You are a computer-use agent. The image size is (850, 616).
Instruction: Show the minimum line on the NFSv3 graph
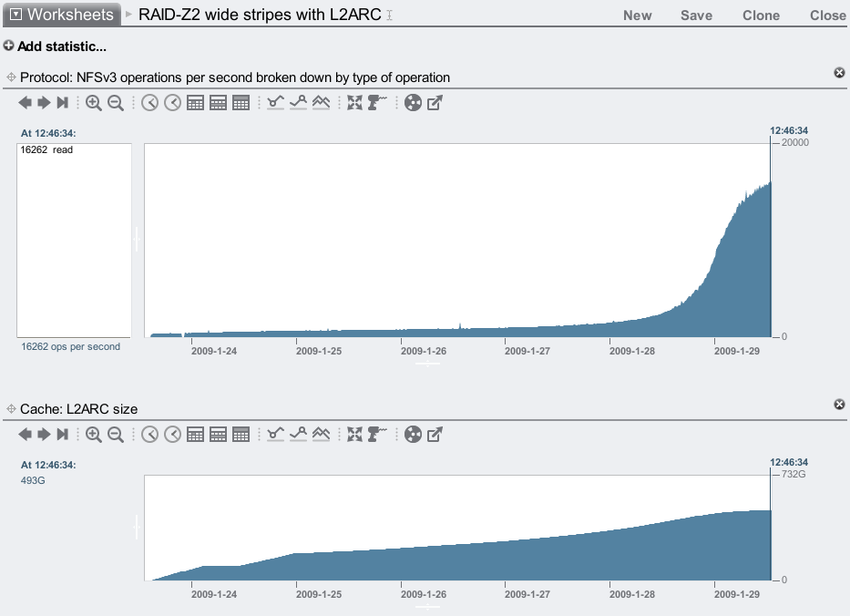pyautogui.click(x=276, y=103)
